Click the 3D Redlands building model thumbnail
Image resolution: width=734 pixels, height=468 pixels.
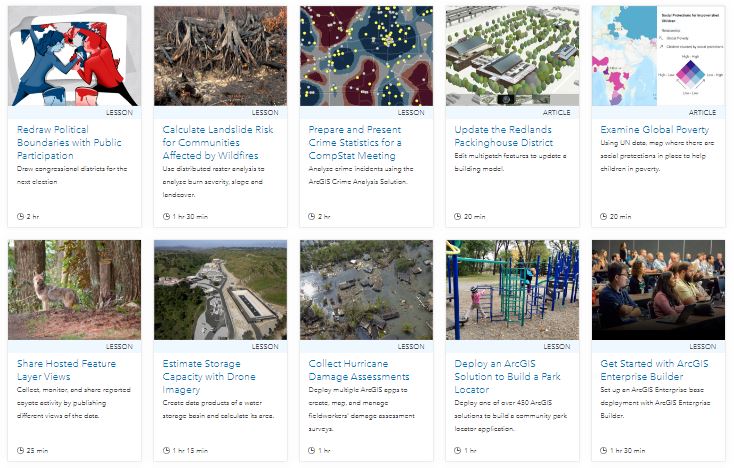[513, 56]
